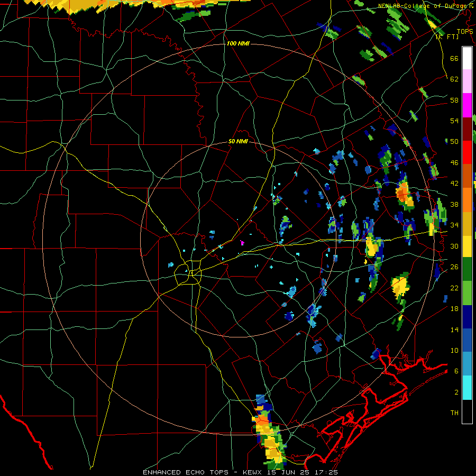Click the light pink legend swatch
The height and width of the screenshot is (476, 476).
coord(467,81)
